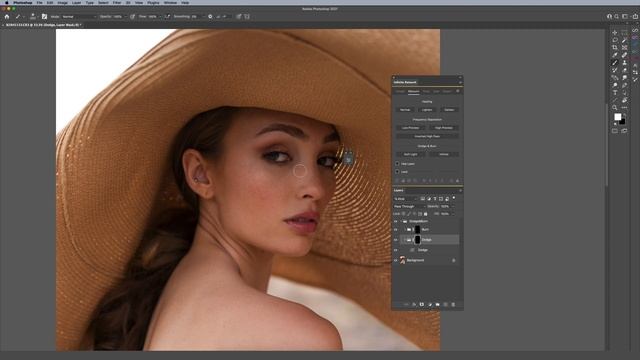Toggle visibility of Dodge&Burn top group

click(396, 221)
